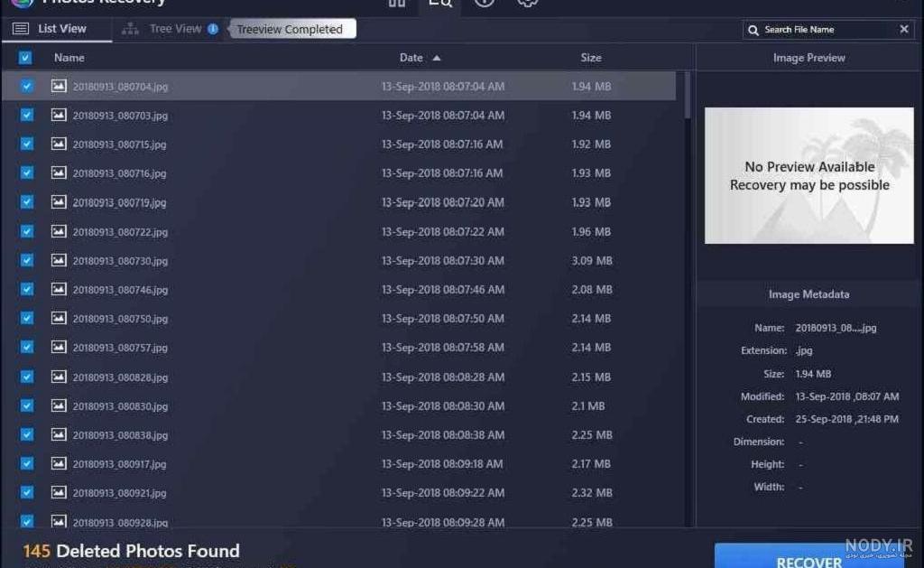Reverse sort with the Date arrow
924x568 pixels.
point(437,58)
